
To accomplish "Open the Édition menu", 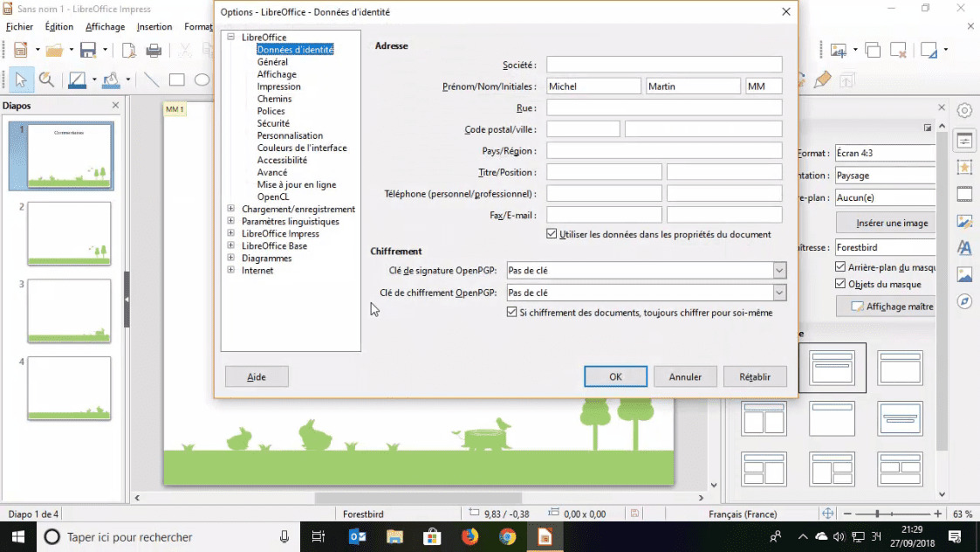I will click(x=58, y=27).
